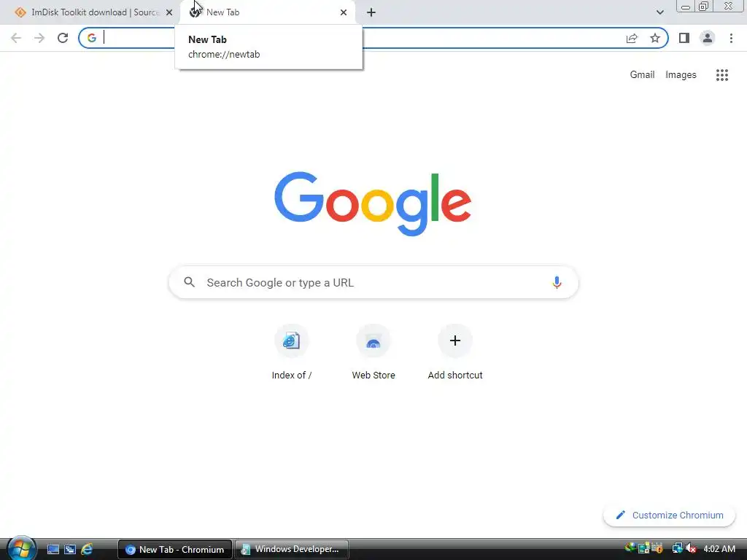747x560 pixels.
Task: Open the Google apps grid
Action: (722, 75)
